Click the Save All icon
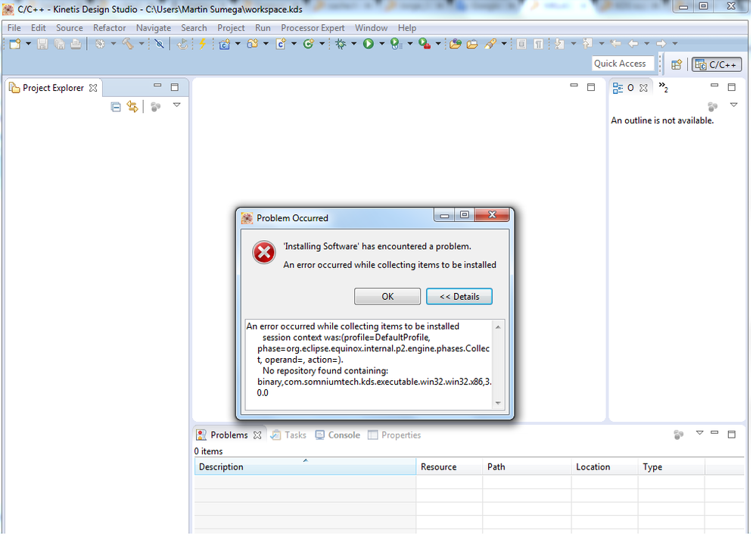Image resolution: width=756 pixels, height=549 pixels. (59, 44)
